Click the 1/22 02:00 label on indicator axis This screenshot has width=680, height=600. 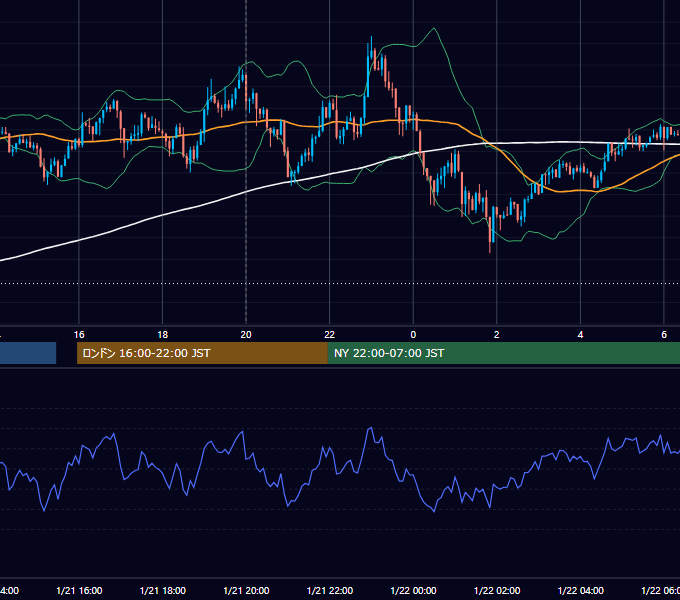[497, 590]
